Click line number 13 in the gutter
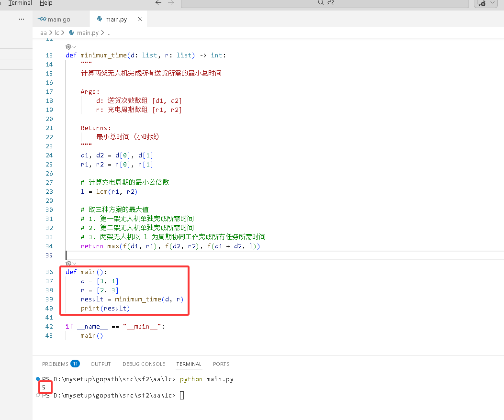 [x=49, y=55]
